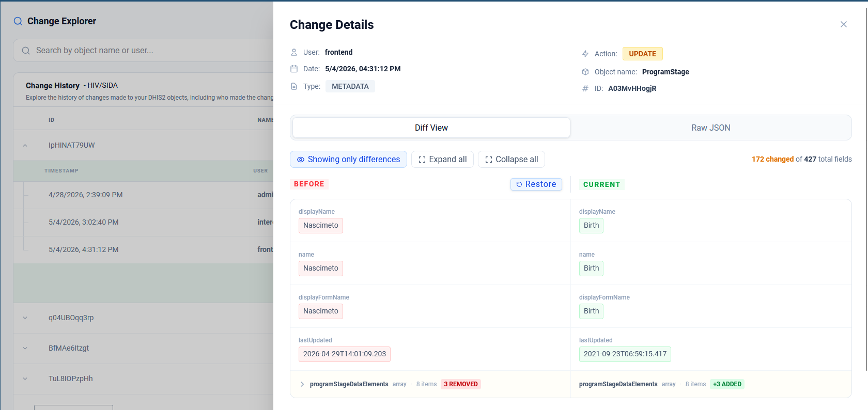
Task: Click the before displayName value Nascimeto
Action: 321,226
